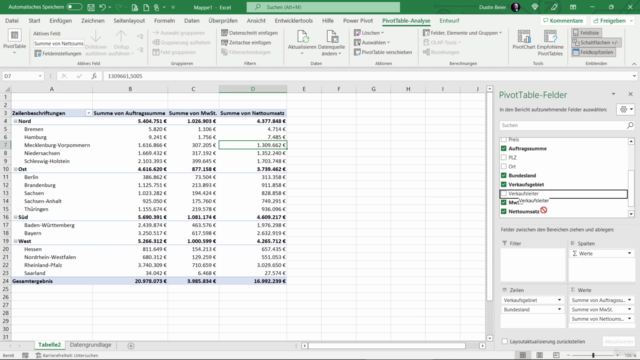Uncheck the Nettoumsatz field
The width and height of the screenshot is (640, 360).
click(x=504, y=211)
